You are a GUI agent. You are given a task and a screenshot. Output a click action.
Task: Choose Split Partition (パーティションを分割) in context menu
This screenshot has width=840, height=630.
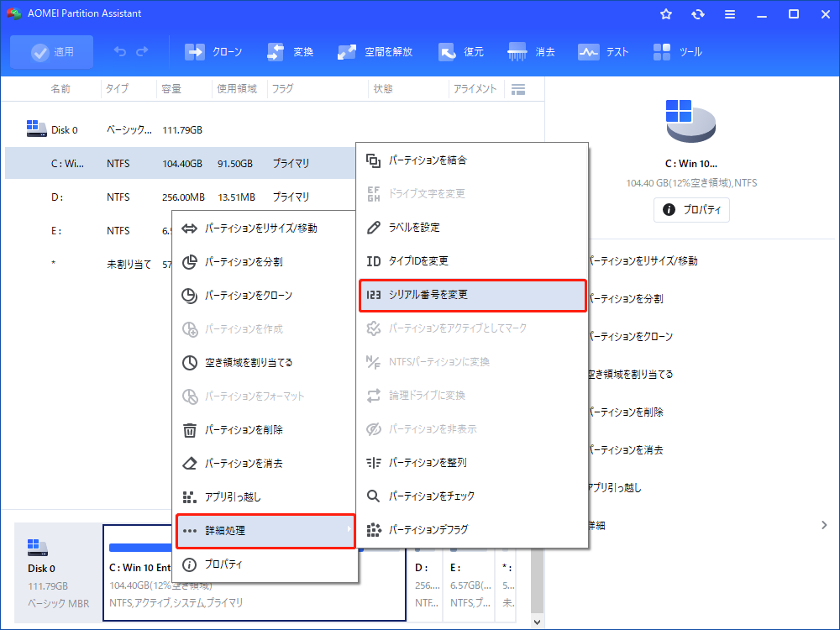[x=265, y=262]
